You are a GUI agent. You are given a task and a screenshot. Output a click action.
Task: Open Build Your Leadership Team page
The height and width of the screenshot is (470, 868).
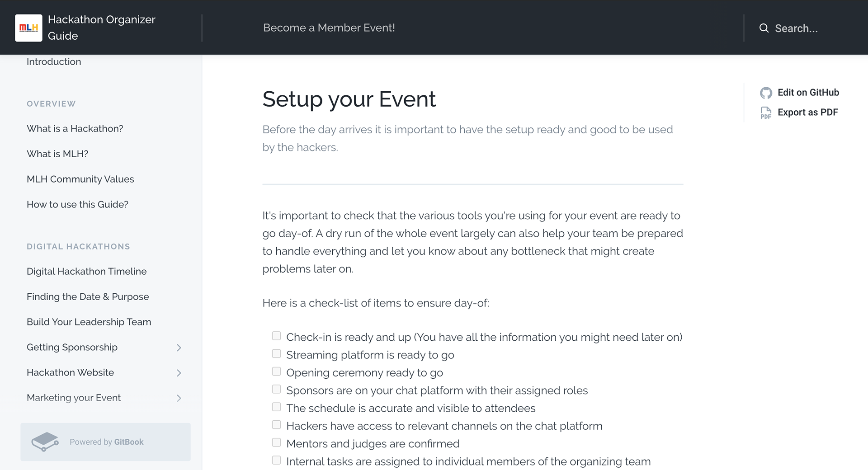pyautogui.click(x=89, y=322)
